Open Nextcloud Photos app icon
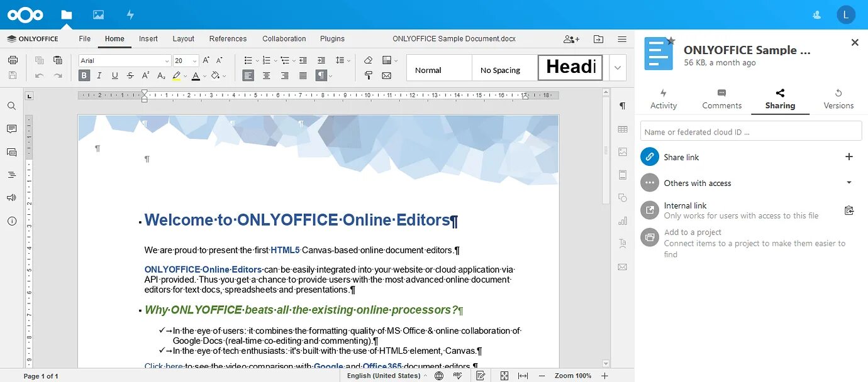Viewport: 868px width, 382px height. (x=98, y=14)
